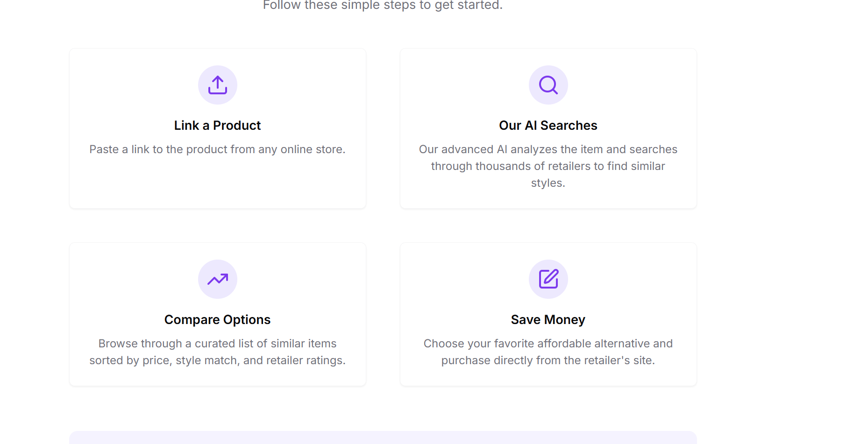Viewport: 868px width, 444px height.
Task: Click the "sorted by price, style match" line
Action: click(218, 360)
